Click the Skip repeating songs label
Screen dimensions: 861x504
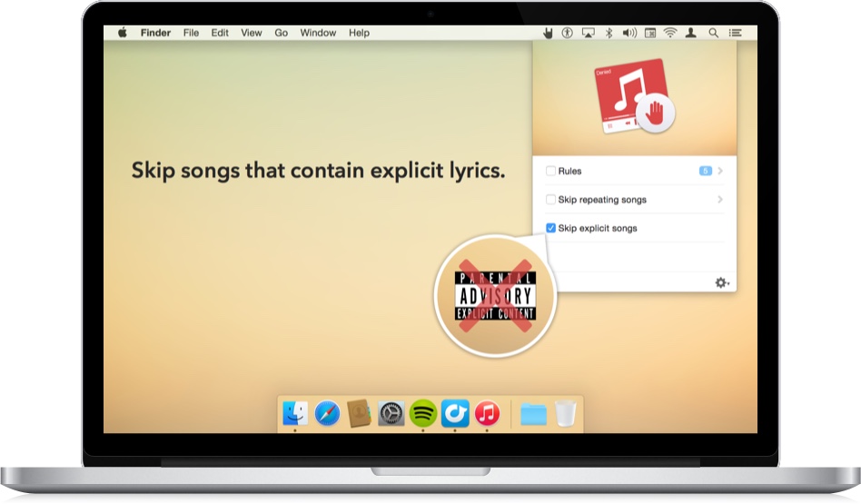602,199
